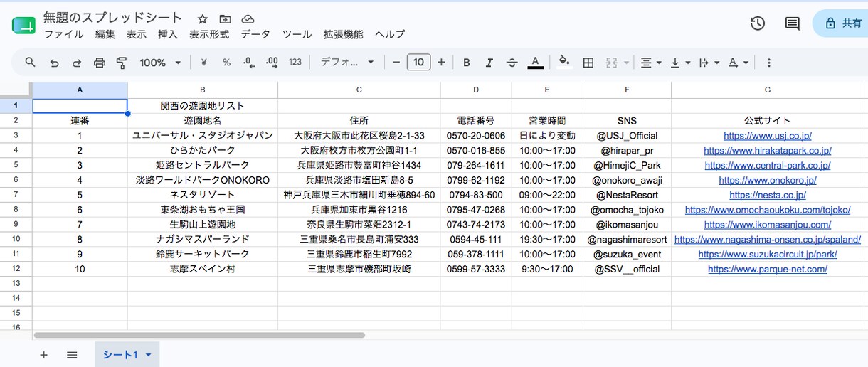Screen dimensions: 868x367
Task: Click the 共有 share button
Action: click(842, 23)
